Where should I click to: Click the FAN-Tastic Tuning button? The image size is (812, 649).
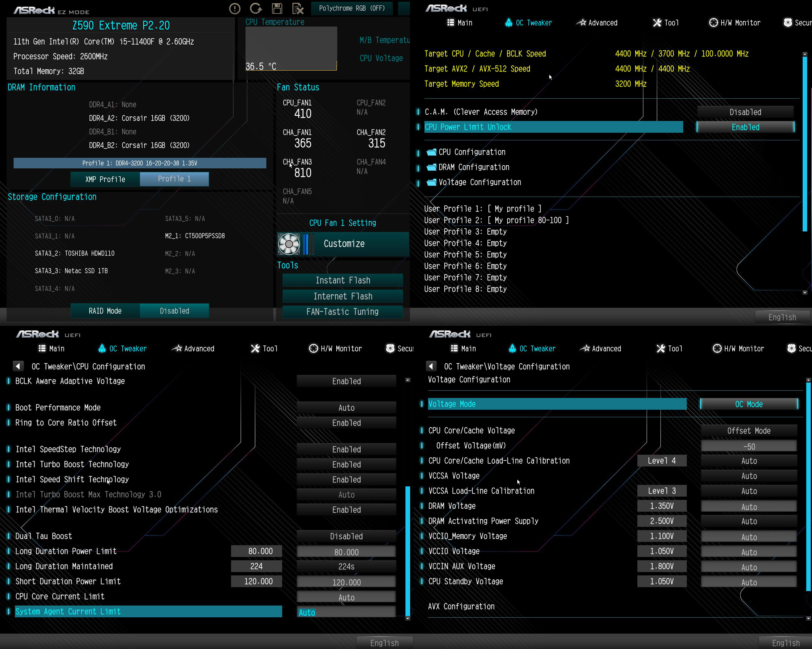(x=342, y=311)
